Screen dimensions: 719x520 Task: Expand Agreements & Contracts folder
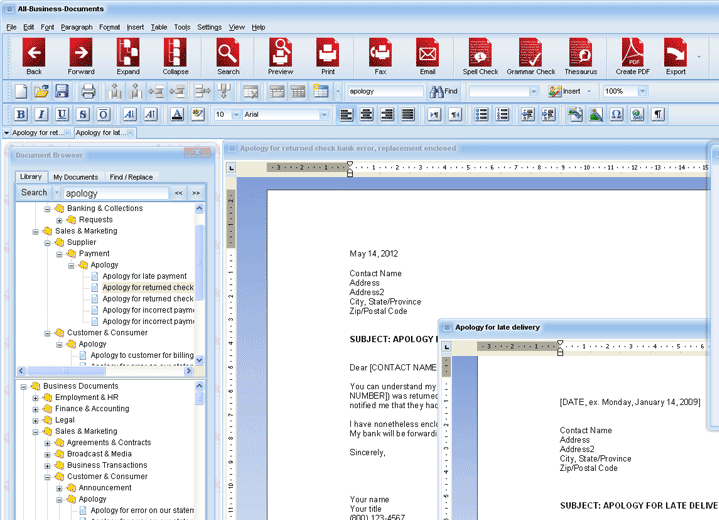pyautogui.click(x=47, y=443)
